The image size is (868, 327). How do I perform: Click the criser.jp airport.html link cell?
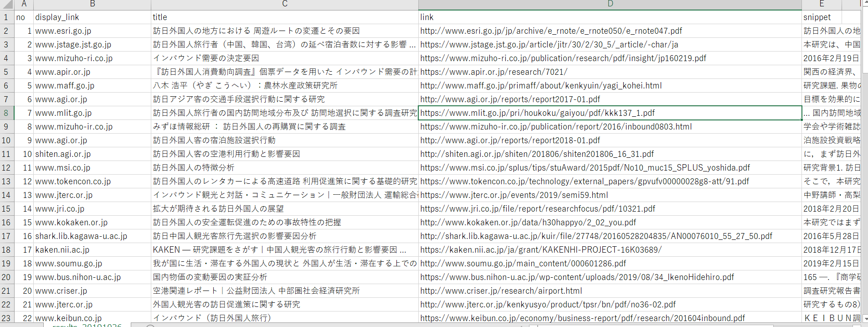pos(610,291)
